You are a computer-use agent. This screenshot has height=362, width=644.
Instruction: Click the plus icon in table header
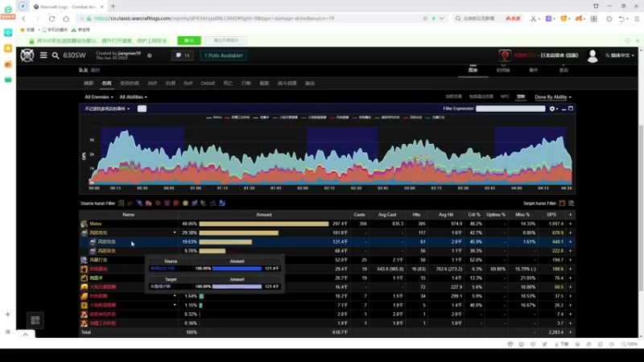570,215
